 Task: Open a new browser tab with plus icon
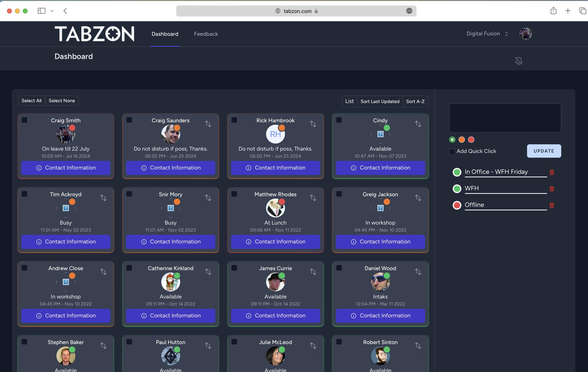coord(568,11)
